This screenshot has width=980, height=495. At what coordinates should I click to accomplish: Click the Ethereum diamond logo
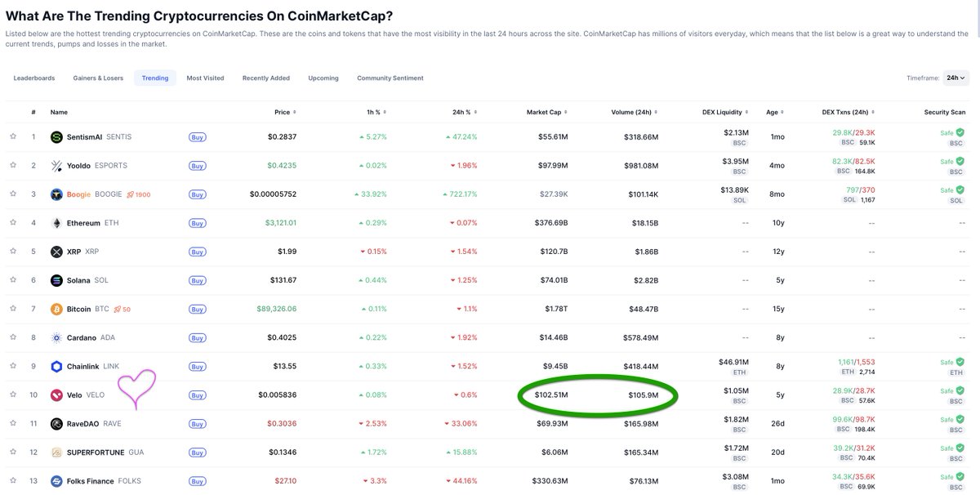(56, 223)
